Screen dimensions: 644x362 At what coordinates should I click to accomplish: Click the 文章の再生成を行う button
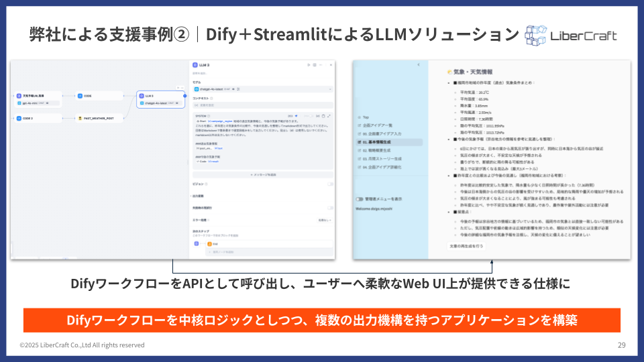[x=466, y=246]
